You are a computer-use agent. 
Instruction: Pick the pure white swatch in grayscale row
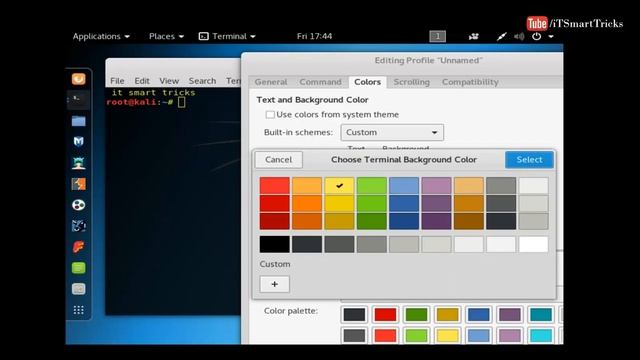[x=533, y=244]
